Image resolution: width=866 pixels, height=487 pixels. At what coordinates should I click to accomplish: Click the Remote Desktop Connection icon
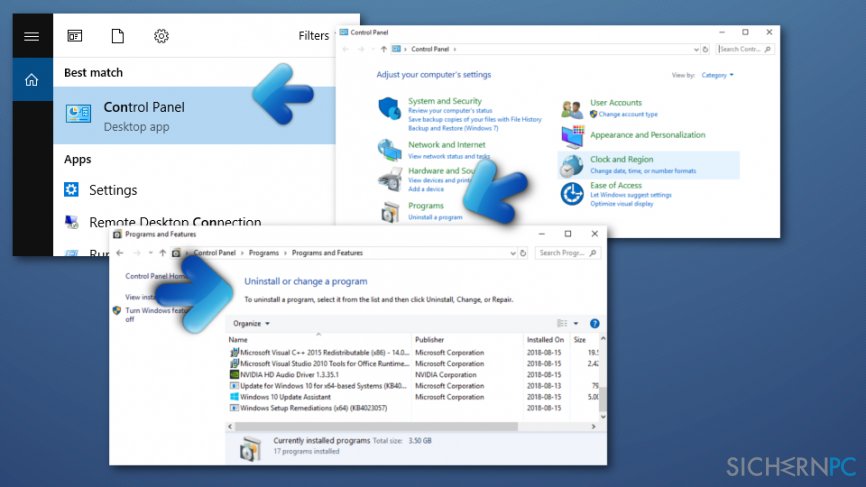[x=71, y=222]
